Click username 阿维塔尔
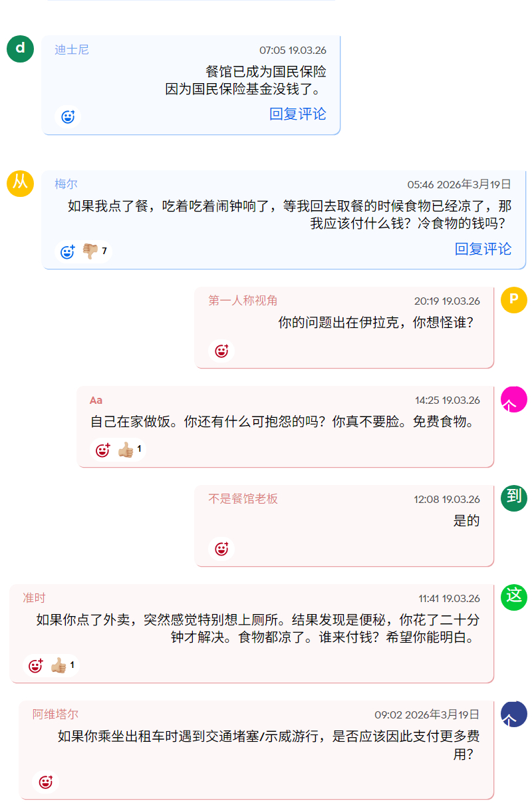This screenshot has height=805, width=532. coord(55,714)
